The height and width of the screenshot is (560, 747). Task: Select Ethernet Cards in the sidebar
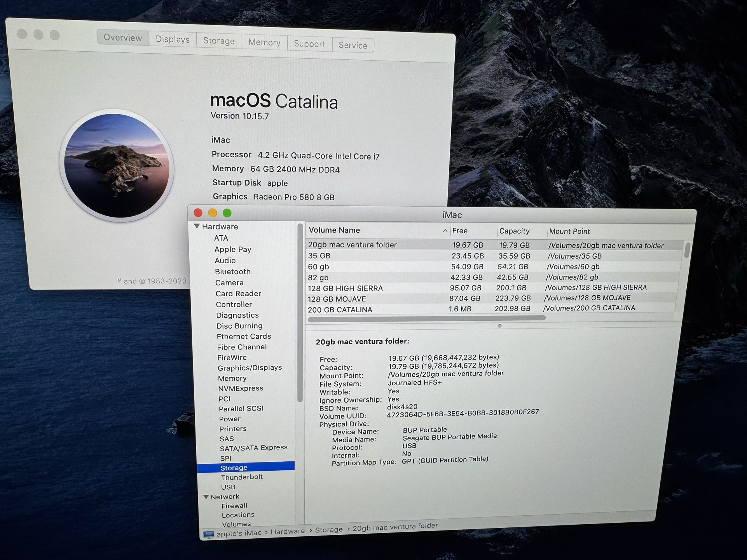click(244, 336)
